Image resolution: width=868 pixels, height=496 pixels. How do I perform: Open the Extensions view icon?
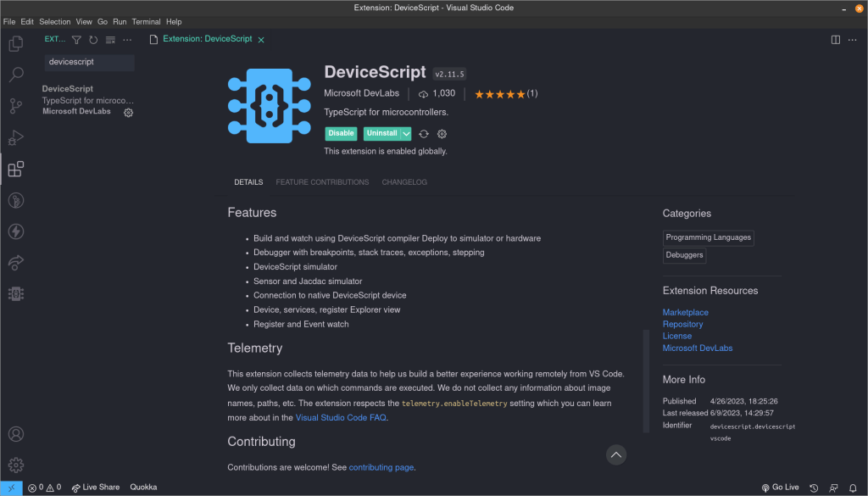click(16, 169)
